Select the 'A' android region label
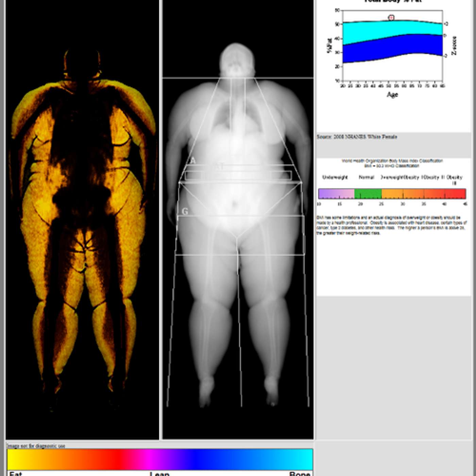476x476 pixels. coord(193,160)
